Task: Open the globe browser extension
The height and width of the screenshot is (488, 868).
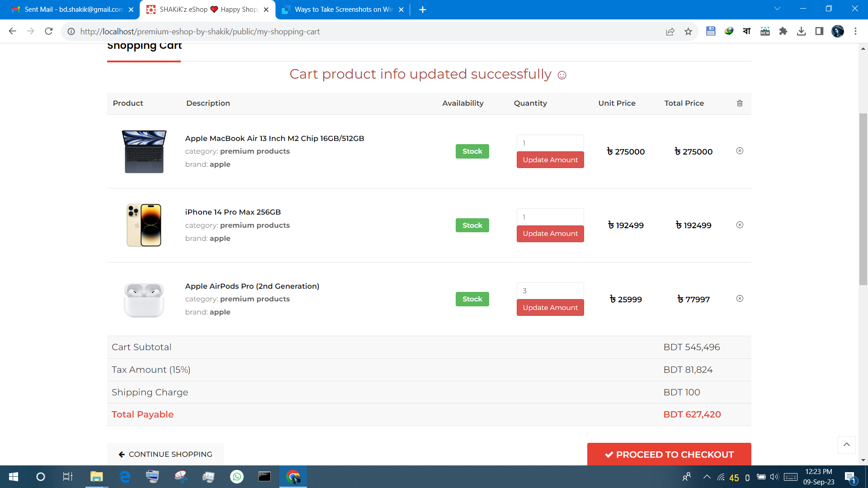Action: [x=729, y=31]
